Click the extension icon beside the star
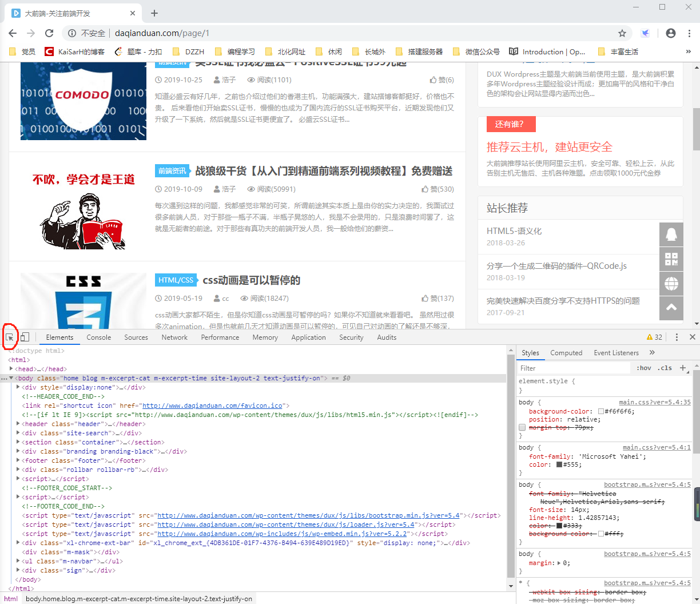Viewport: 700px width, 604px height. [645, 33]
